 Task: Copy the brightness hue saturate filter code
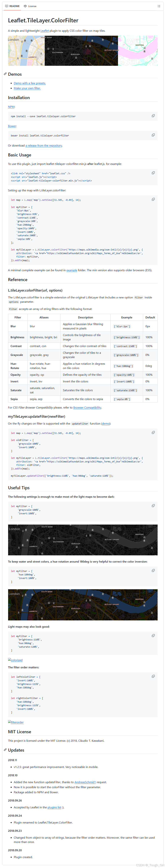[x=153, y=636]
